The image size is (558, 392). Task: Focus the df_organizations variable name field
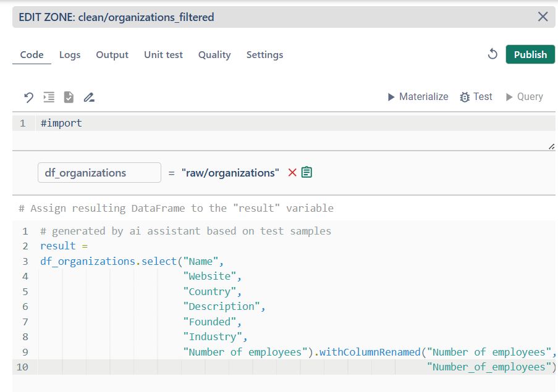[x=99, y=173]
